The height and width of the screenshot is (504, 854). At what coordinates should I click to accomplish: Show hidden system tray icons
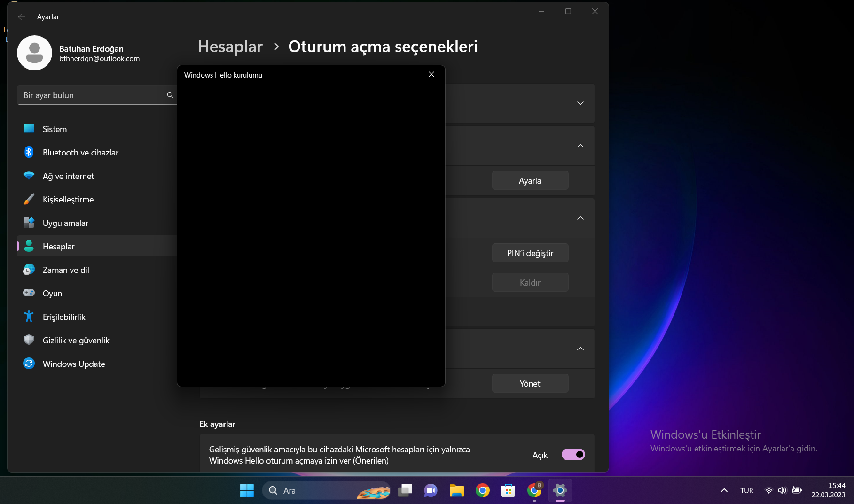click(724, 490)
